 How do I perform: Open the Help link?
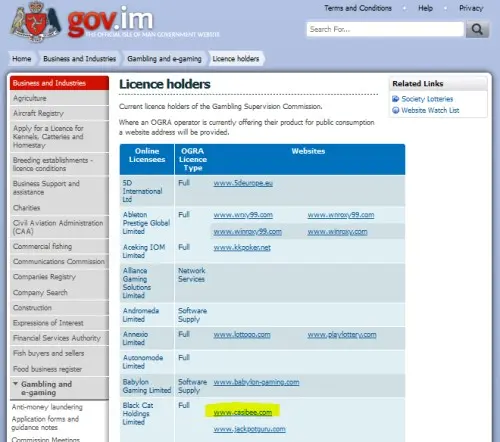(x=425, y=8)
